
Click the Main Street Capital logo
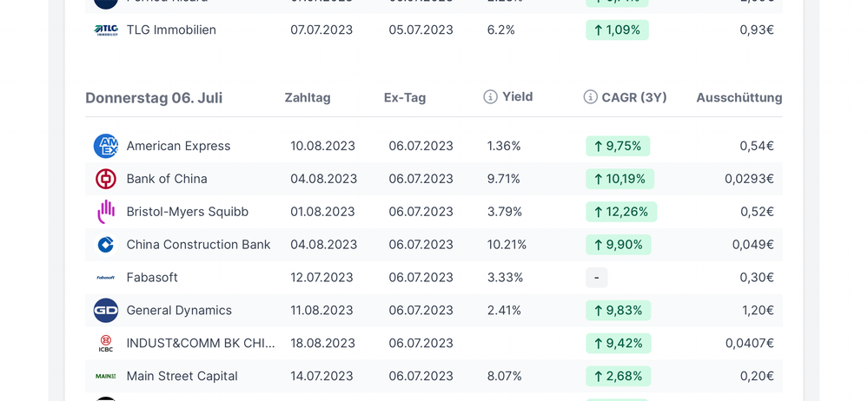105,377
